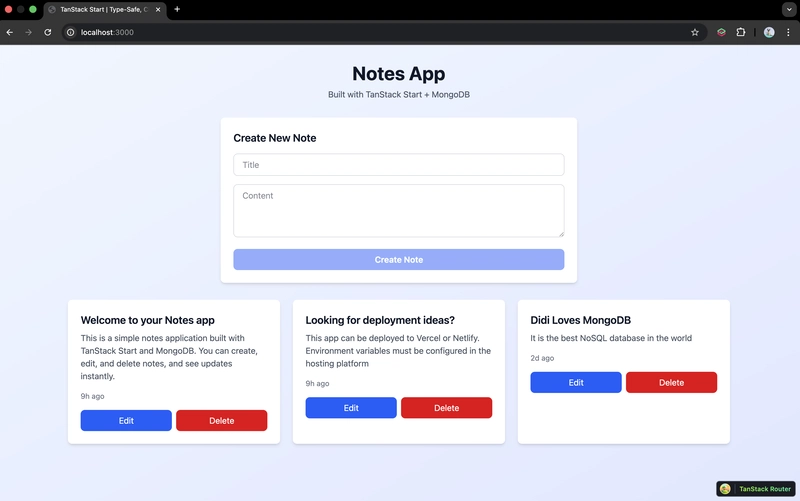Screen dimensions: 800x501
Task: Focus the note Title input field
Action: pos(398,165)
